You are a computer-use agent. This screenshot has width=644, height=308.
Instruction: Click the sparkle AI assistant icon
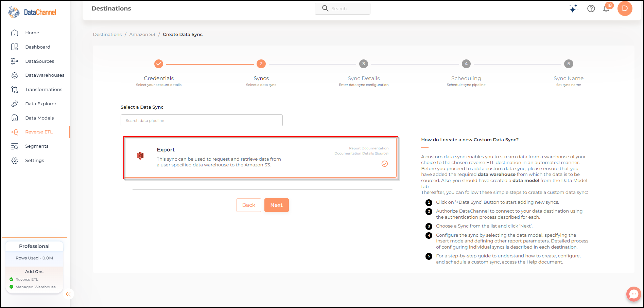pos(574,8)
